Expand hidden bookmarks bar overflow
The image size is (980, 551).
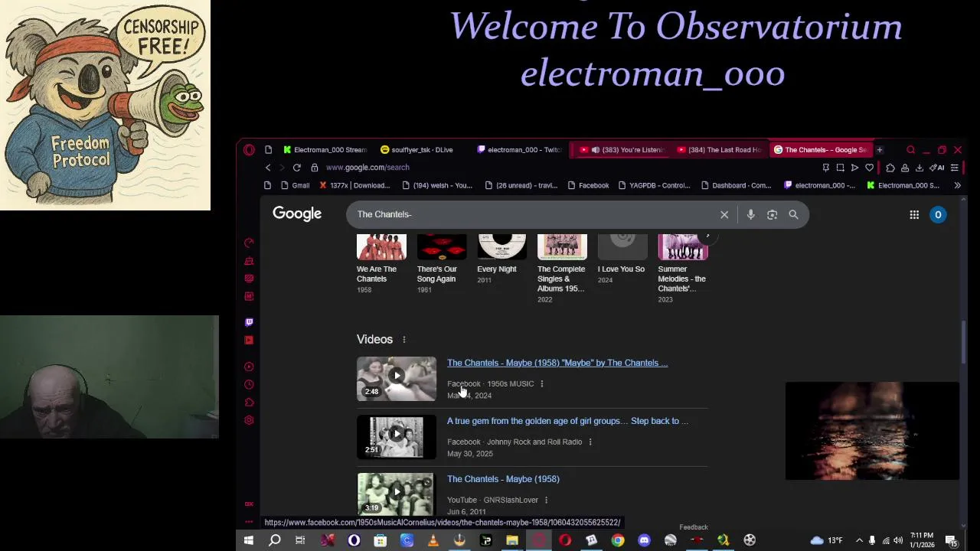point(957,185)
